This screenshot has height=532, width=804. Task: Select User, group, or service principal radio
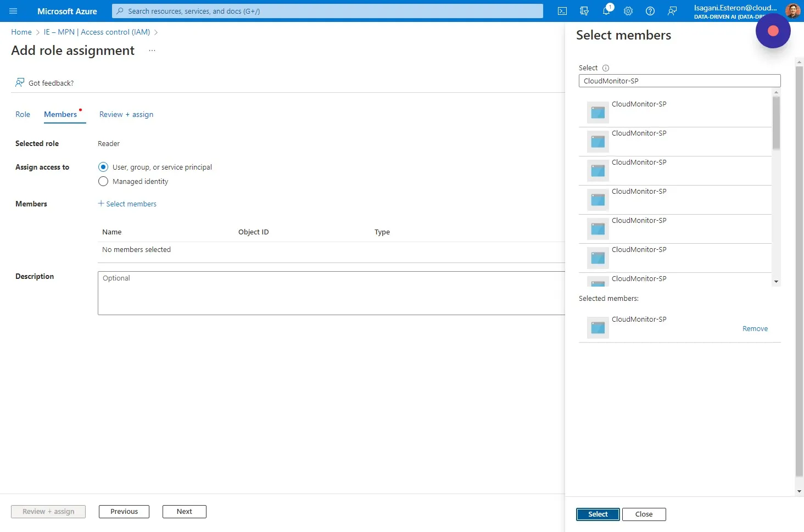coord(103,167)
